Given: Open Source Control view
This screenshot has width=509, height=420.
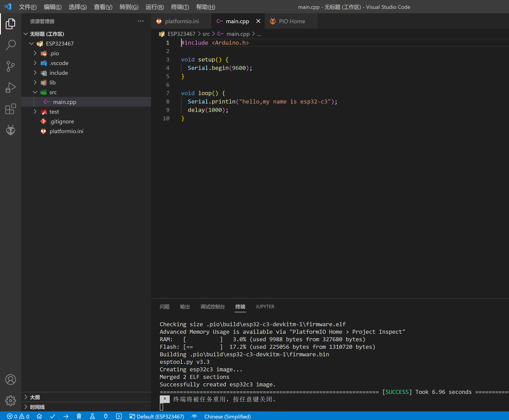Looking at the screenshot, I should coord(10,66).
